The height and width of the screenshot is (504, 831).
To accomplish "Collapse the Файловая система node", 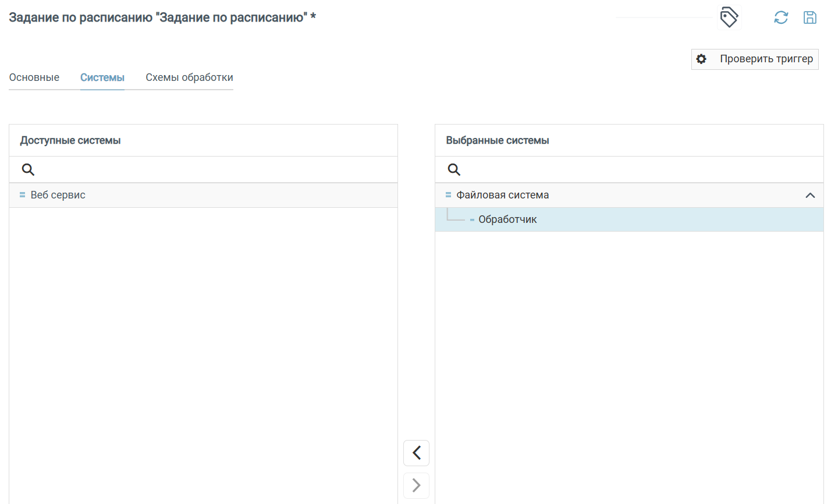I will tap(809, 196).
